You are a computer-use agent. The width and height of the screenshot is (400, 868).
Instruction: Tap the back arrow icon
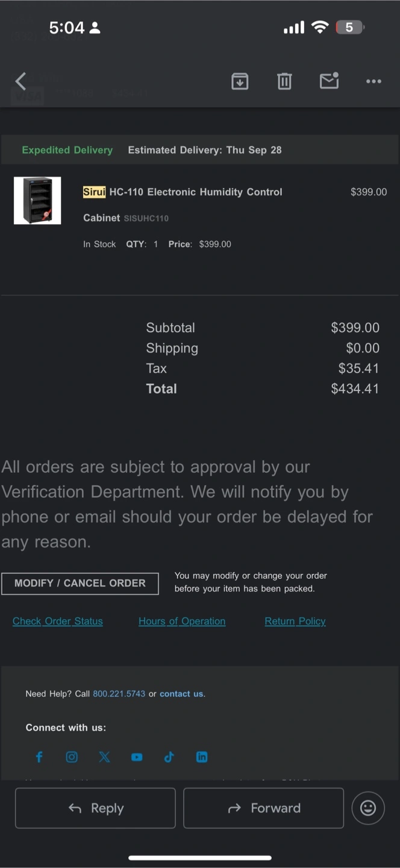pyautogui.click(x=20, y=81)
